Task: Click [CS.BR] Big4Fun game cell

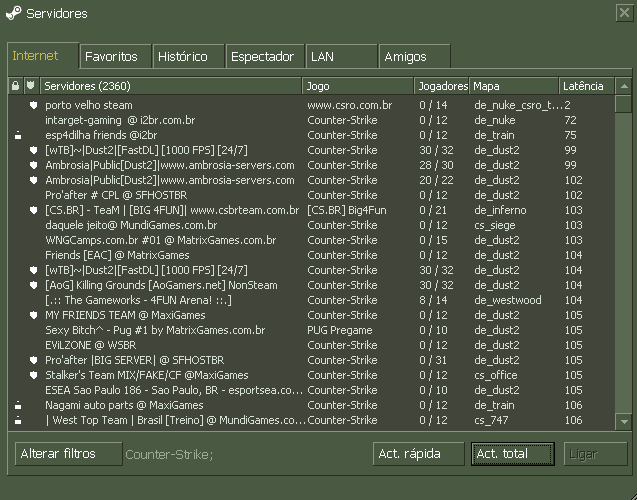Action: click(x=347, y=210)
